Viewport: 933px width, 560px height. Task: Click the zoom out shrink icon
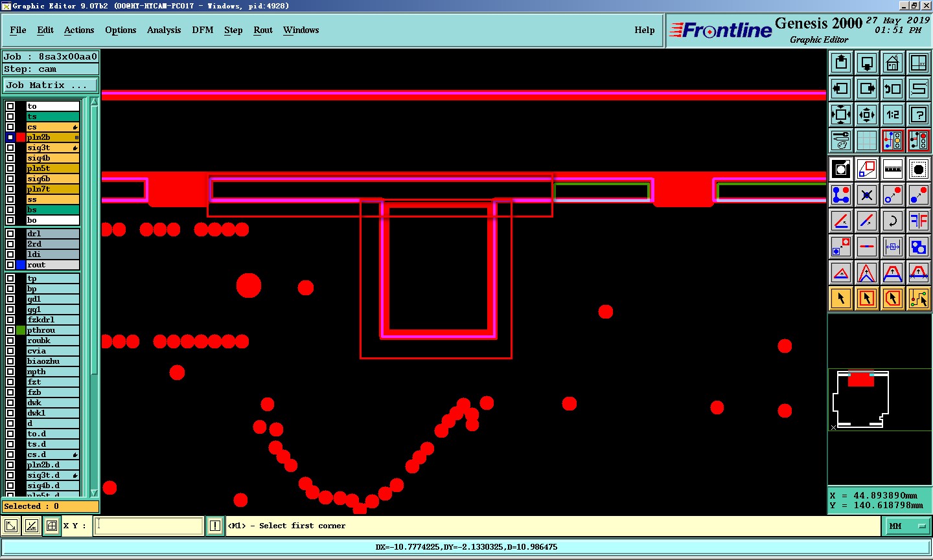[866, 115]
